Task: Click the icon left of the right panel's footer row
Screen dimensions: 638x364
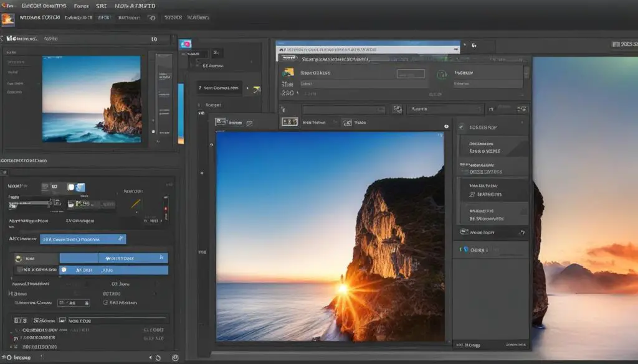Action: (x=464, y=232)
